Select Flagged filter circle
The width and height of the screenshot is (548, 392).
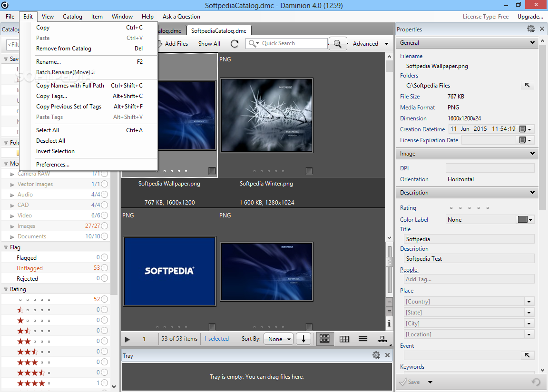(x=105, y=257)
